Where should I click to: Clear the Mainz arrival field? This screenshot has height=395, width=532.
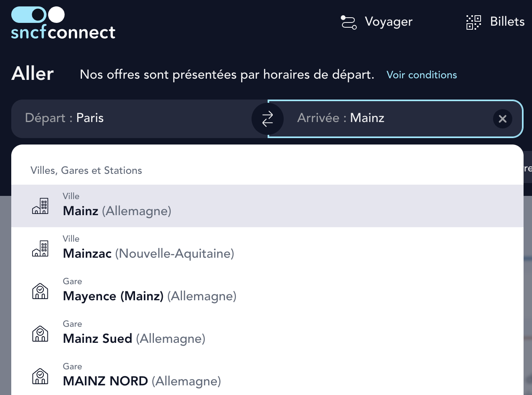tap(502, 119)
